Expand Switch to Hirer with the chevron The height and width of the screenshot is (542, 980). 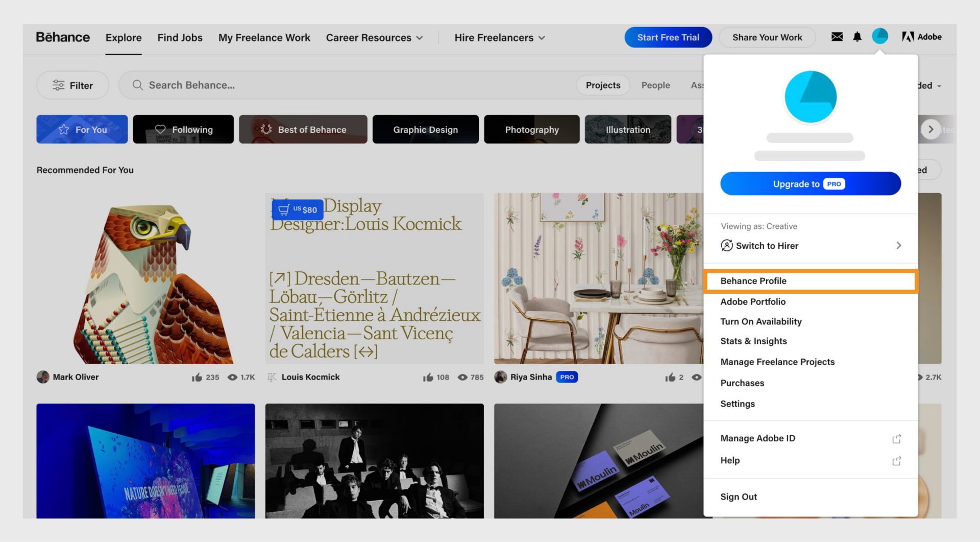(898, 246)
